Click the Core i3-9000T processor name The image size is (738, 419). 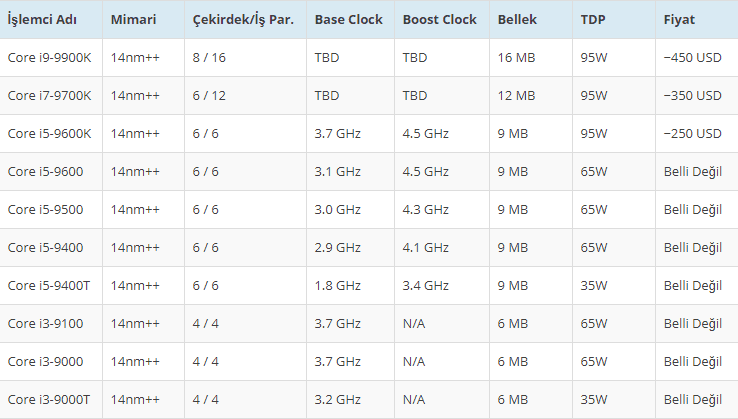pos(49,400)
